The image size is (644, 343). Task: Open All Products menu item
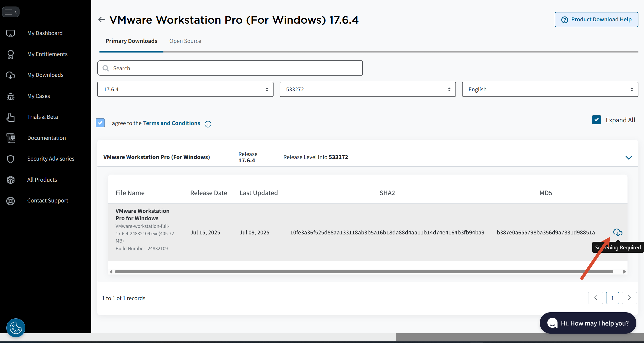[42, 180]
